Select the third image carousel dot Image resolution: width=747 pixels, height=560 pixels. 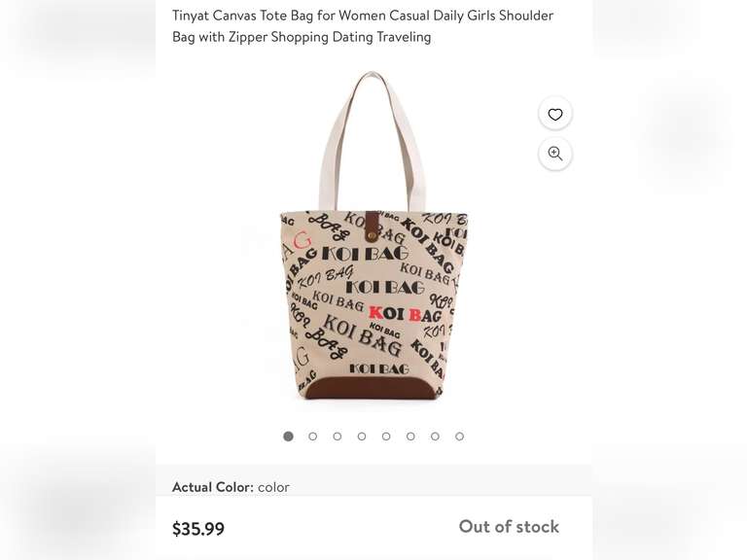[338, 437]
